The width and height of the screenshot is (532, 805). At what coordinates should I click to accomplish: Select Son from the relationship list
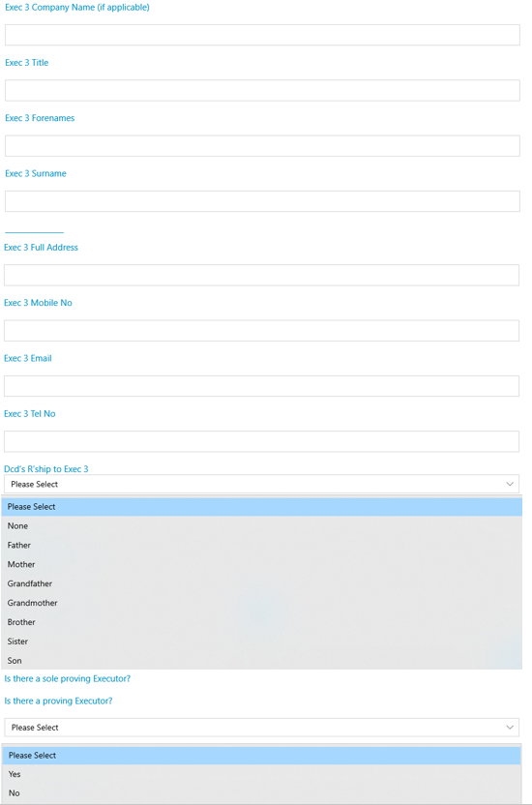[261, 660]
